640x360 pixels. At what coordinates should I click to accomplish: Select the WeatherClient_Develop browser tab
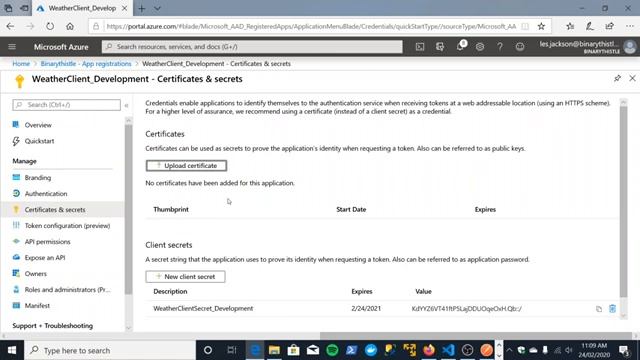click(82, 8)
